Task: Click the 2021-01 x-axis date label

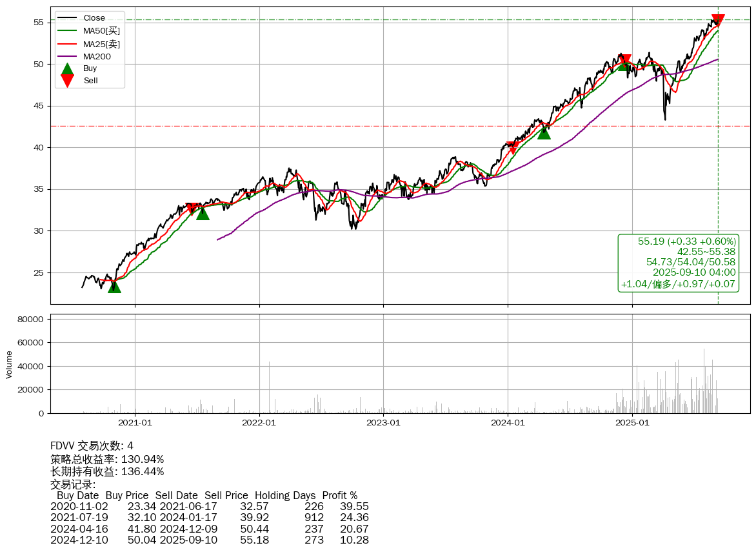Action: (x=135, y=423)
